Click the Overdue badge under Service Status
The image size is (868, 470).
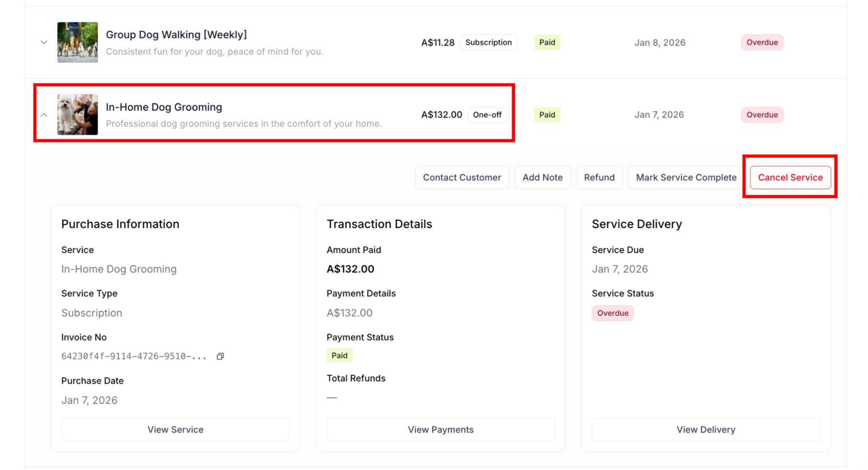click(x=612, y=313)
